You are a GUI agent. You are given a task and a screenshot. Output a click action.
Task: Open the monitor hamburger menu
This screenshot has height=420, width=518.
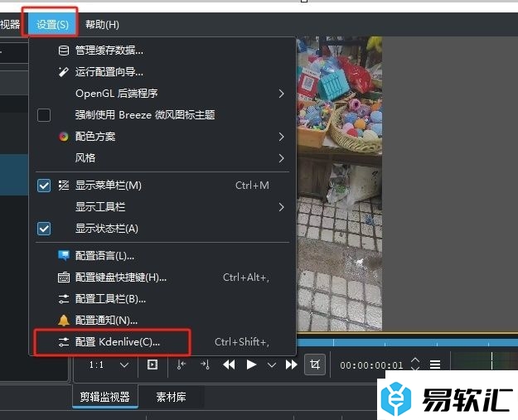(x=435, y=364)
